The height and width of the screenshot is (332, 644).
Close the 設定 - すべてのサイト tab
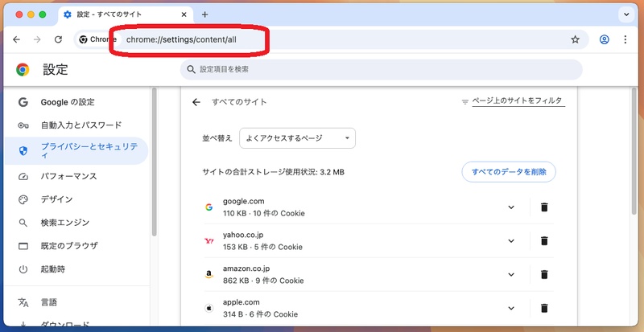coord(184,14)
